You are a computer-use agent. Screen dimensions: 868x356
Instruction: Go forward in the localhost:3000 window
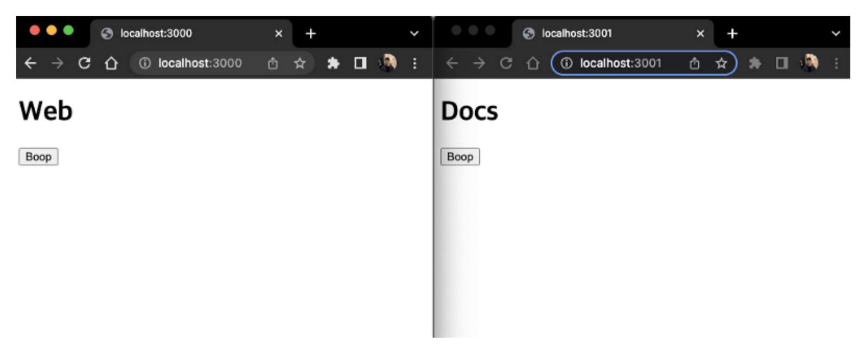pos(57,63)
